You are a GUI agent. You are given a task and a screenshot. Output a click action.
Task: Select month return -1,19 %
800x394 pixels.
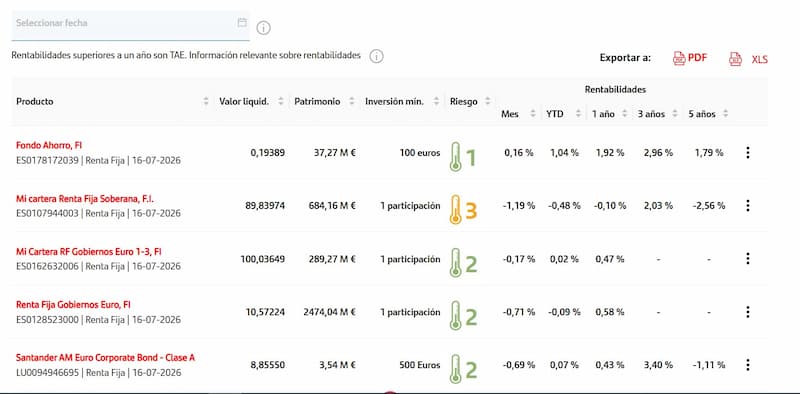click(x=519, y=206)
